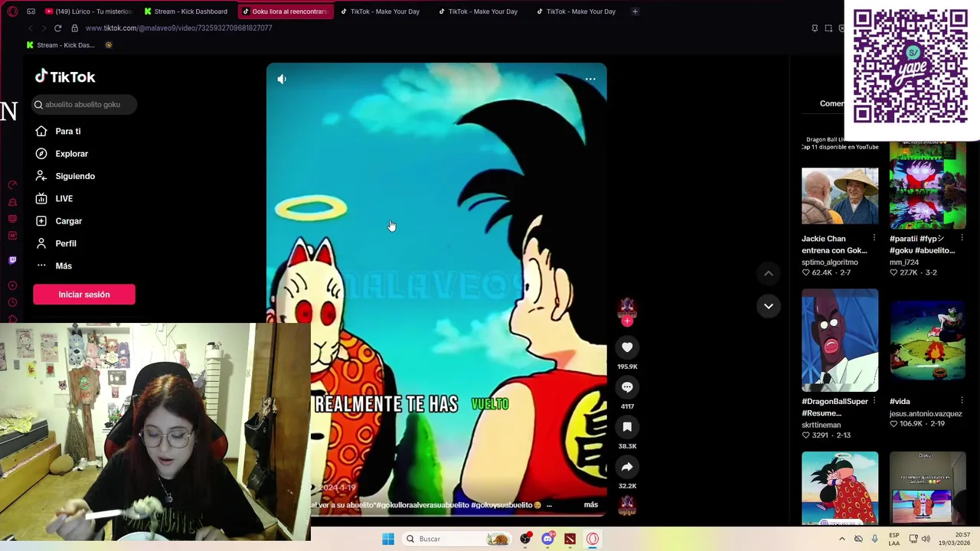Open the Cargar upload page

click(59, 221)
